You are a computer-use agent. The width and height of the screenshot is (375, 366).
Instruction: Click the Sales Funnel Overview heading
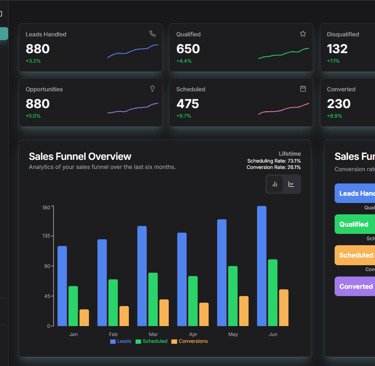click(80, 156)
